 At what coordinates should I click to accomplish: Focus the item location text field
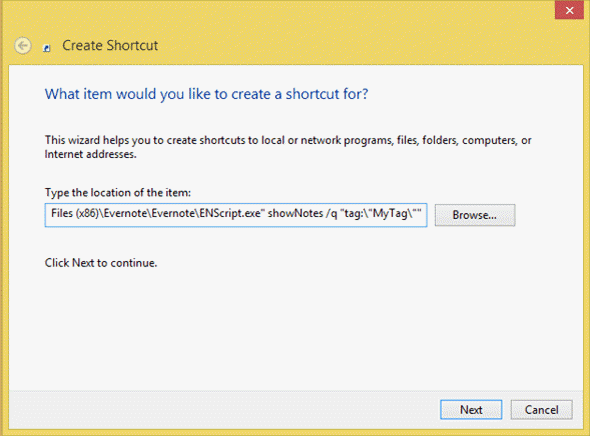coord(236,215)
